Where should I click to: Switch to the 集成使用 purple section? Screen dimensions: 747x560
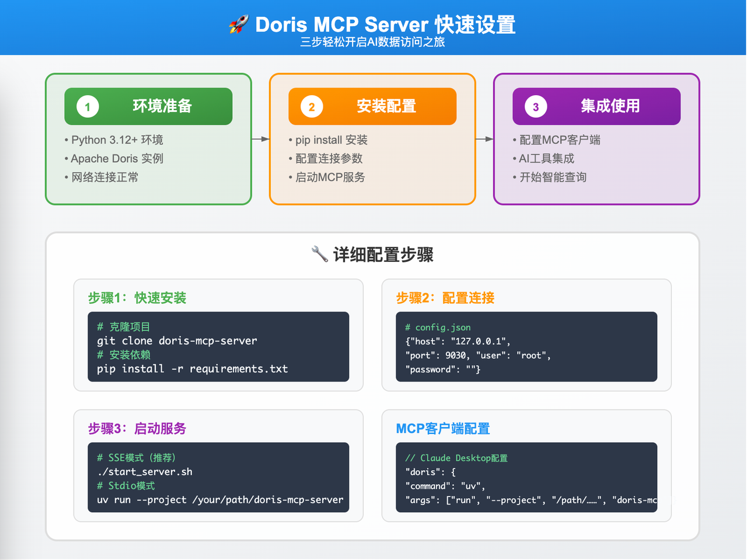tap(596, 106)
